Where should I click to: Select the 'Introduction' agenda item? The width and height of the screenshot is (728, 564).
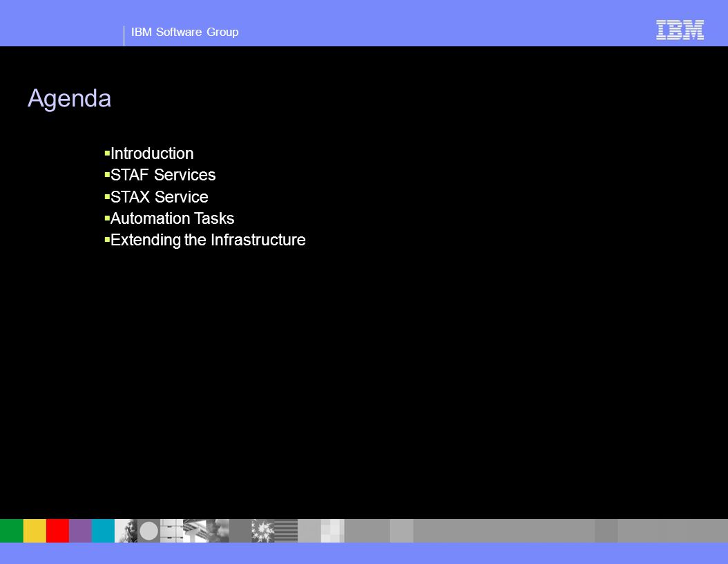pyautogui.click(x=152, y=153)
